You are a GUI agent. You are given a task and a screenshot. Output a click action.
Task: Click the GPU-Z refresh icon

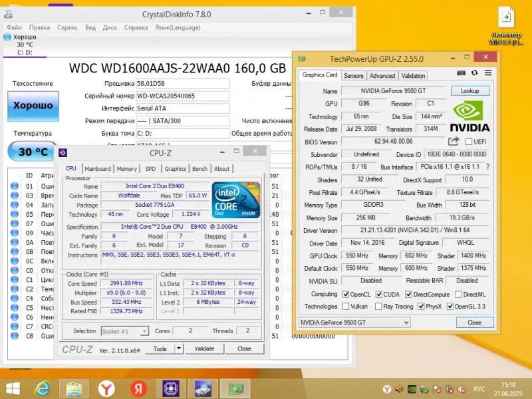tap(474, 73)
